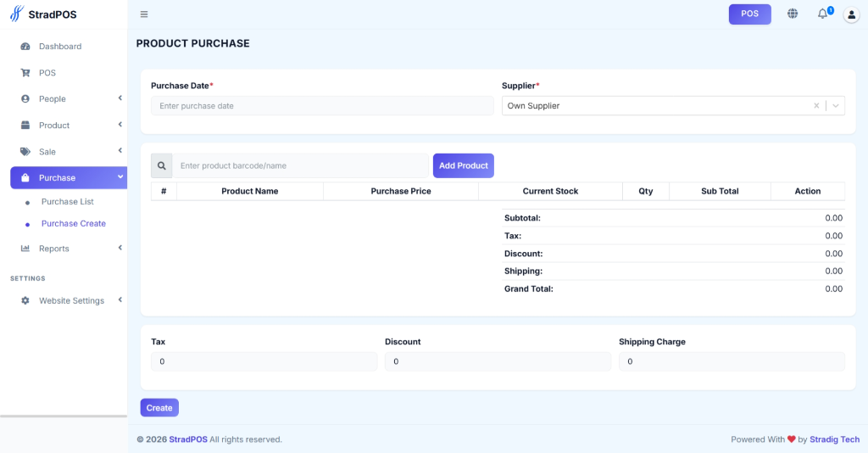
Task: Toggle the hamburger sidebar menu icon
Action: (x=144, y=14)
